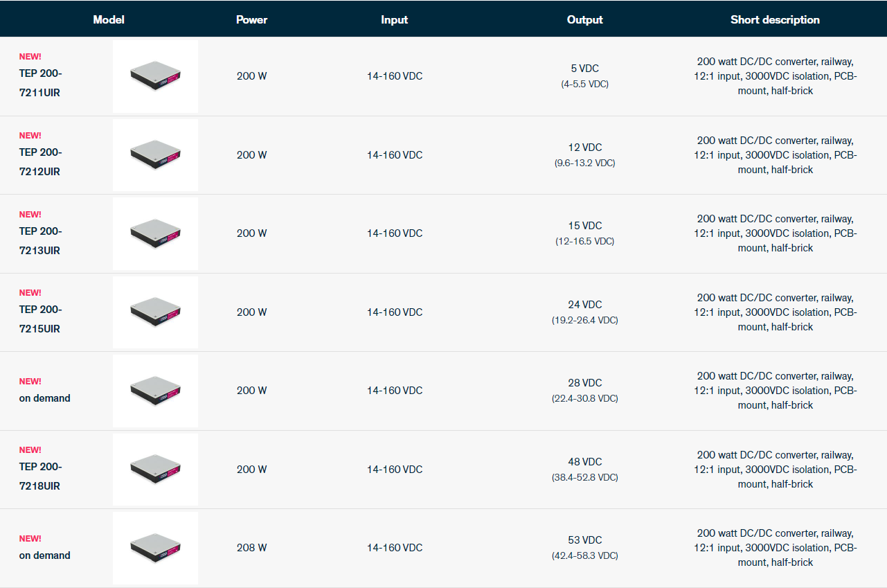Click product image for TEP 200-7213UIR
887x588 pixels.
coord(155,233)
